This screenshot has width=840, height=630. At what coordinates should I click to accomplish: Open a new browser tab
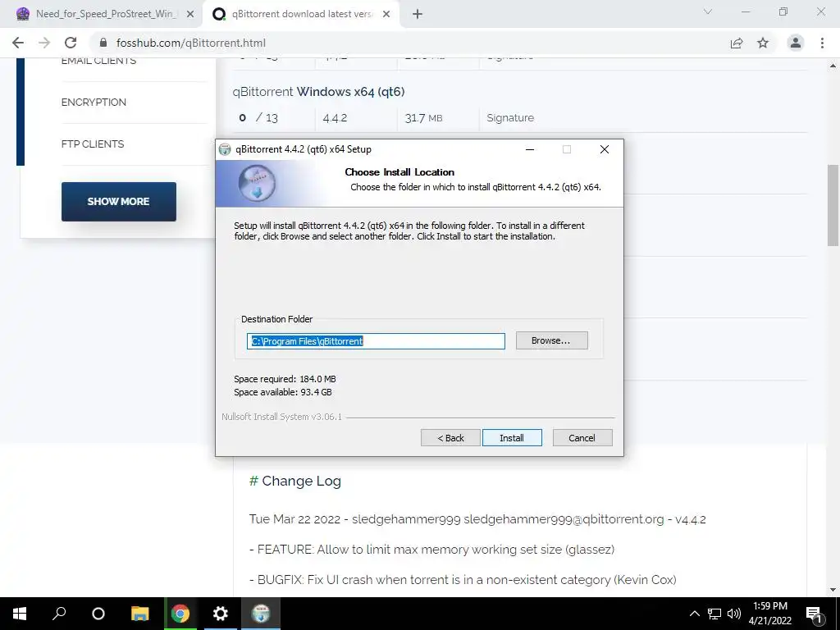pos(418,15)
